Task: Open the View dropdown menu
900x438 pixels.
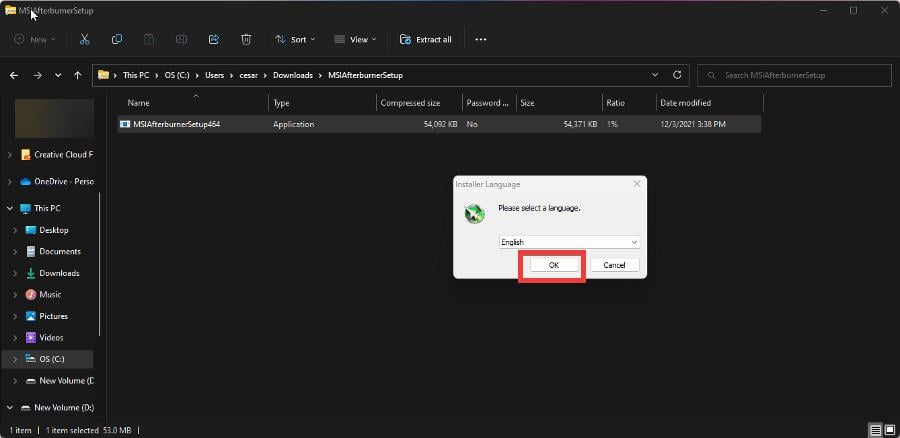Action: pos(355,40)
